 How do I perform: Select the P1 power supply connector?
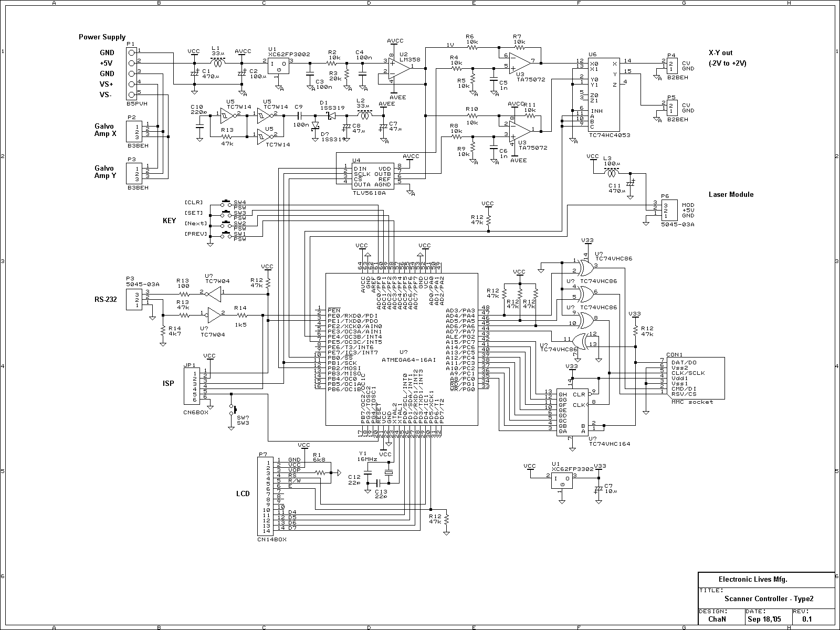pos(131,73)
